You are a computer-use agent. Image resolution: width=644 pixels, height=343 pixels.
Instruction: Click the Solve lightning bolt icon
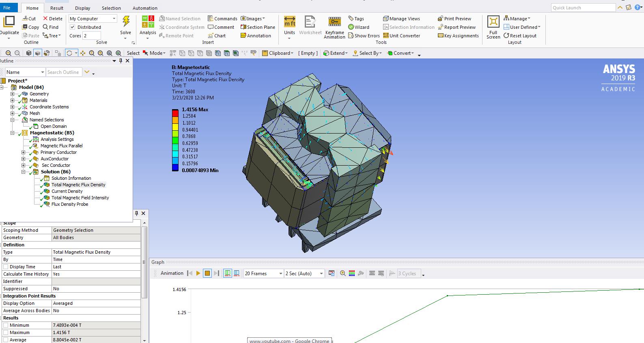(126, 22)
